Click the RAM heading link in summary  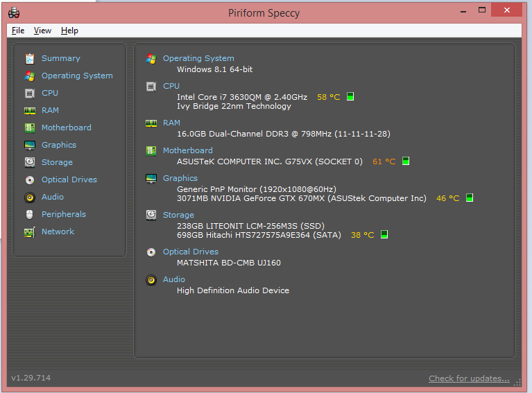tap(171, 123)
